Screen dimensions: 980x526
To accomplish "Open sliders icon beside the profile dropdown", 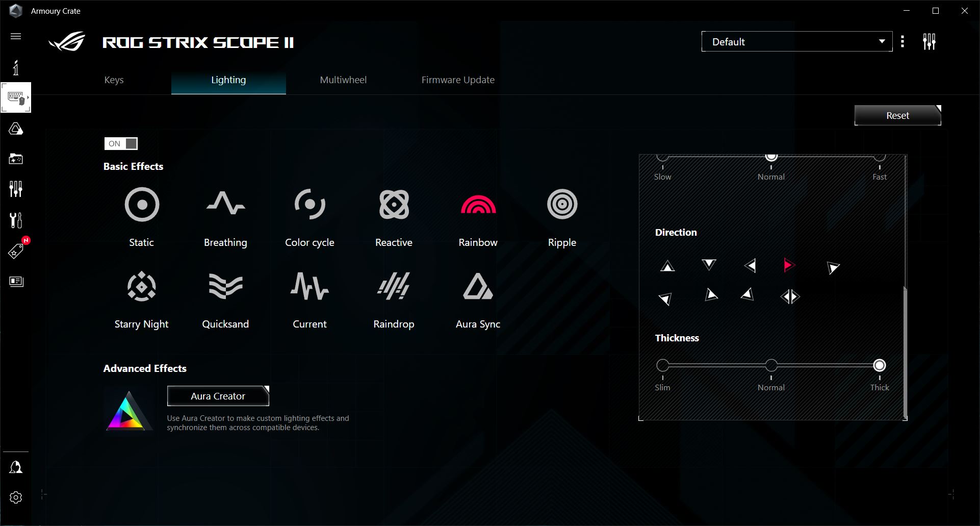I will (930, 42).
